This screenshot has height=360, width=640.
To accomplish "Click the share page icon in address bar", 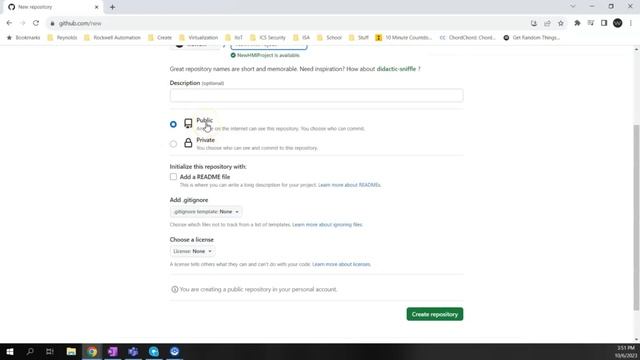I will coord(547,23).
